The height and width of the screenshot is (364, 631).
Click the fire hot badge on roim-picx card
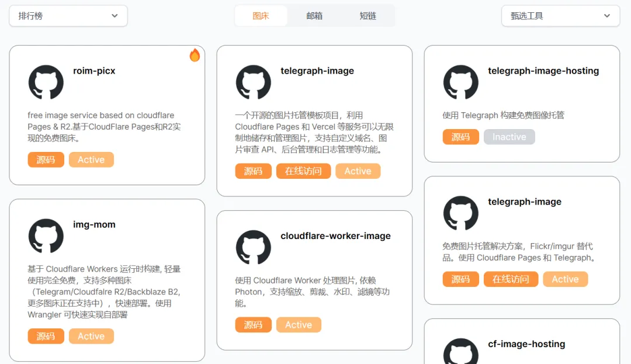click(x=195, y=55)
